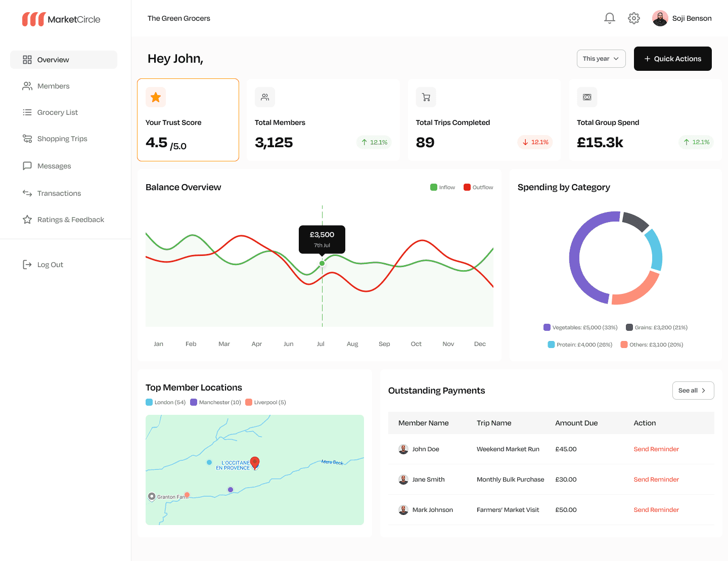
Task: Click the Log Out door icon
Action: [27, 265]
